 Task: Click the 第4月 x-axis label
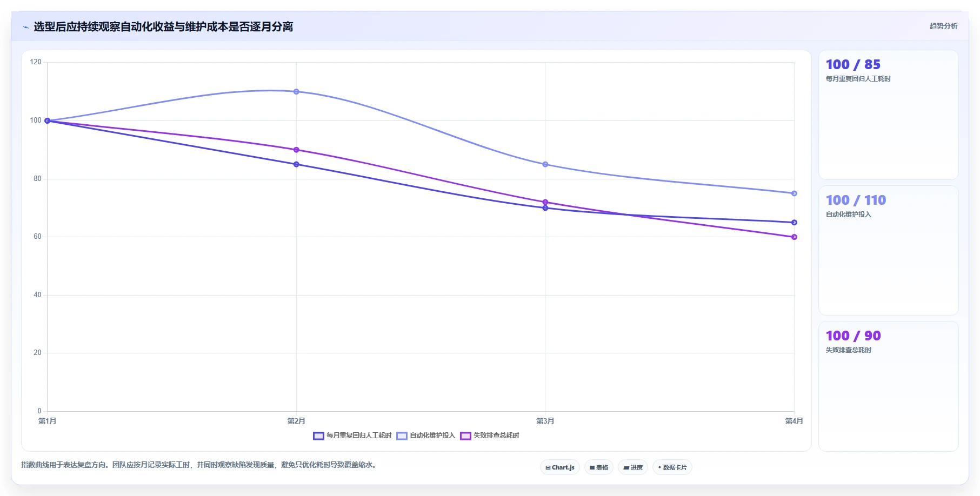[794, 421]
